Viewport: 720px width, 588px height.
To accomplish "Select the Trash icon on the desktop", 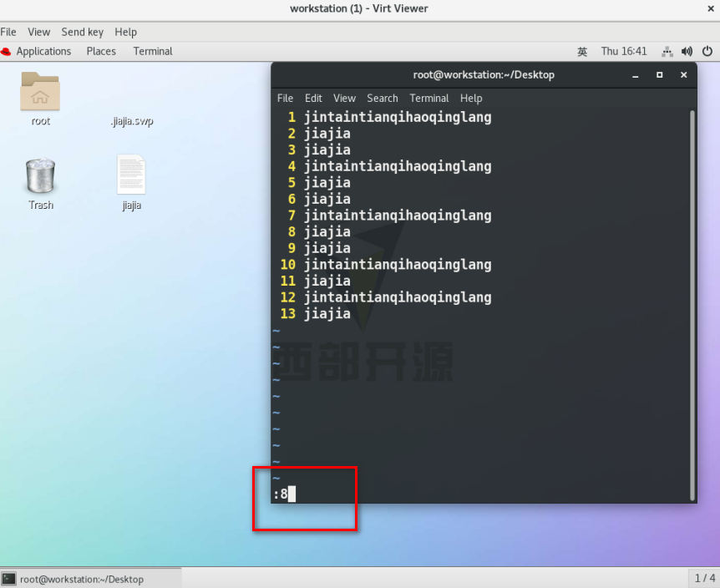I will [40, 175].
